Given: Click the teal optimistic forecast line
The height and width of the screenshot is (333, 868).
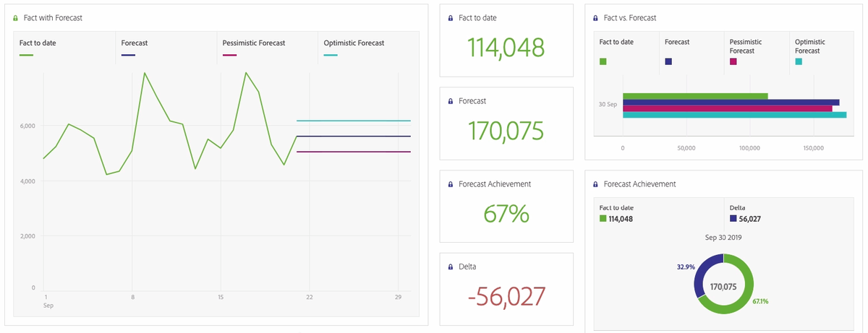Looking at the screenshot, I should [x=354, y=121].
